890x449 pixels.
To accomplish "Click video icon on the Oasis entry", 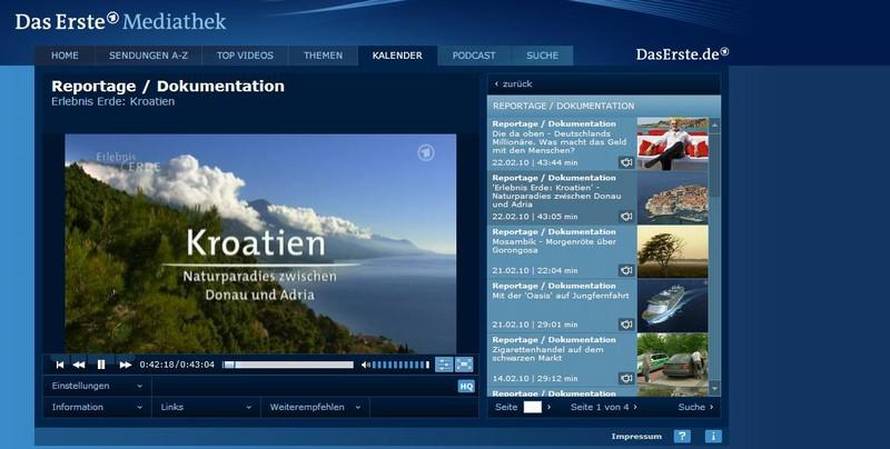I will (626, 324).
